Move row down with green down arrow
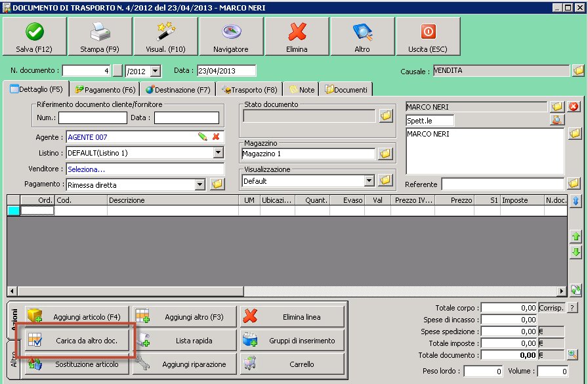 point(576,251)
